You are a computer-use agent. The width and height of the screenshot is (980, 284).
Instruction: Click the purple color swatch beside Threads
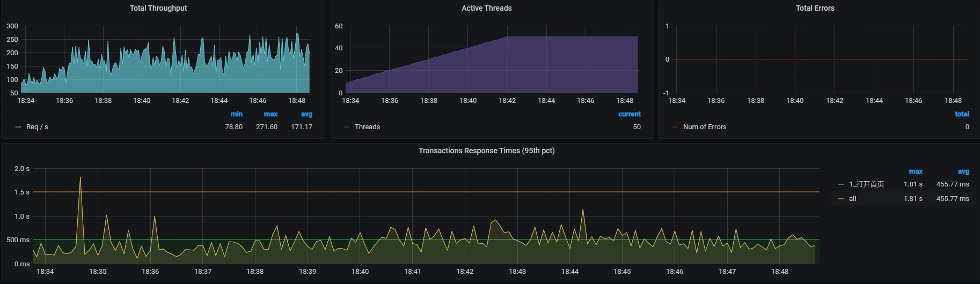coord(347,127)
